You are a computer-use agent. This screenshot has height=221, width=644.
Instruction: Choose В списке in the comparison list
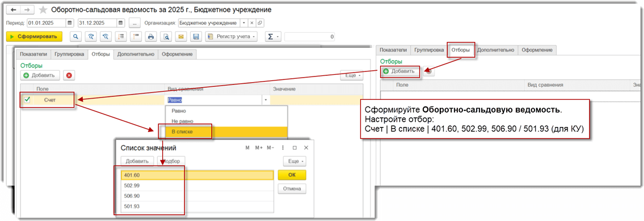pos(226,131)
